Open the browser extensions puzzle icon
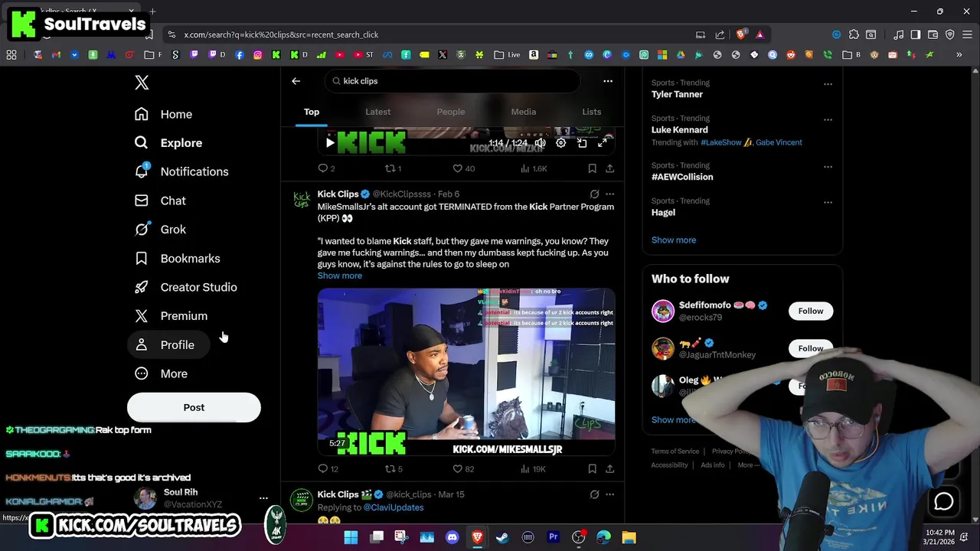Viewport: 980px width, 551px height. coord(854,34)
